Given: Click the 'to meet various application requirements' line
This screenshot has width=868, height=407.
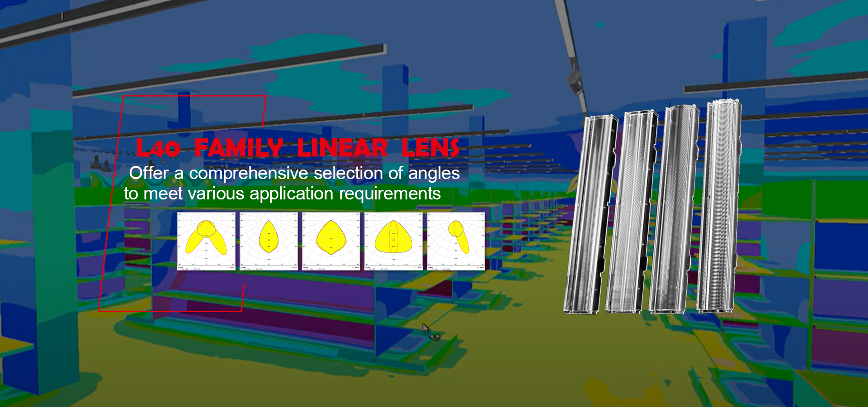Looking at the screenshot, I should 282,194.
